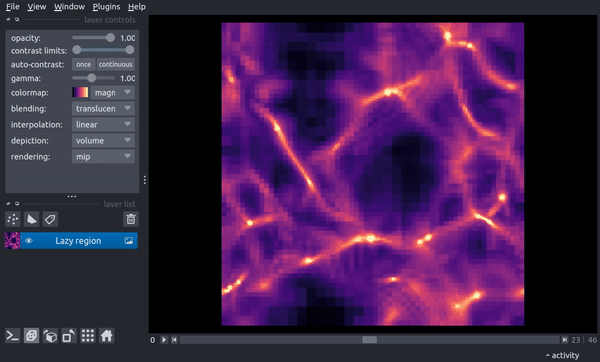The width and height of the screenshot is (600, 362).
Task: Close the layer controls panel
Action: (x=8, y=19)
